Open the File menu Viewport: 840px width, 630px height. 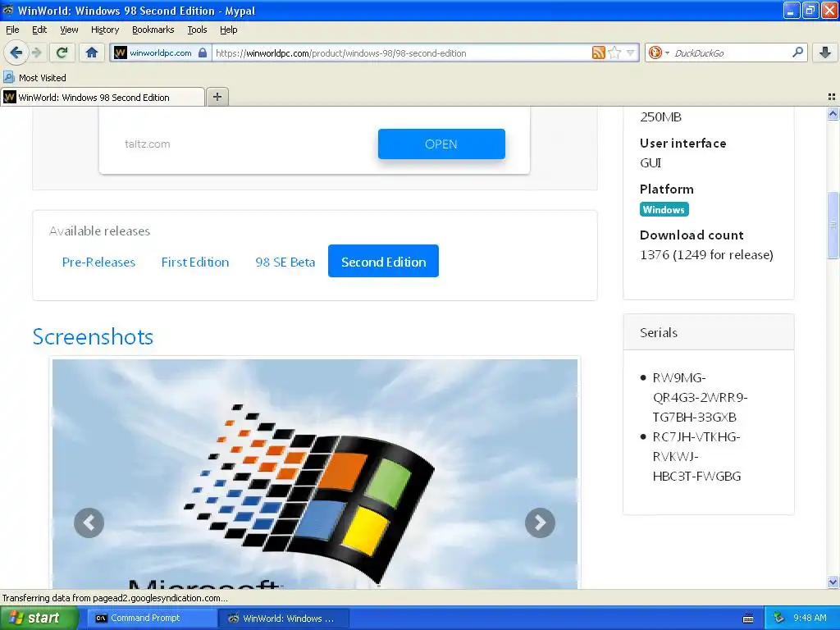(12, 30)
